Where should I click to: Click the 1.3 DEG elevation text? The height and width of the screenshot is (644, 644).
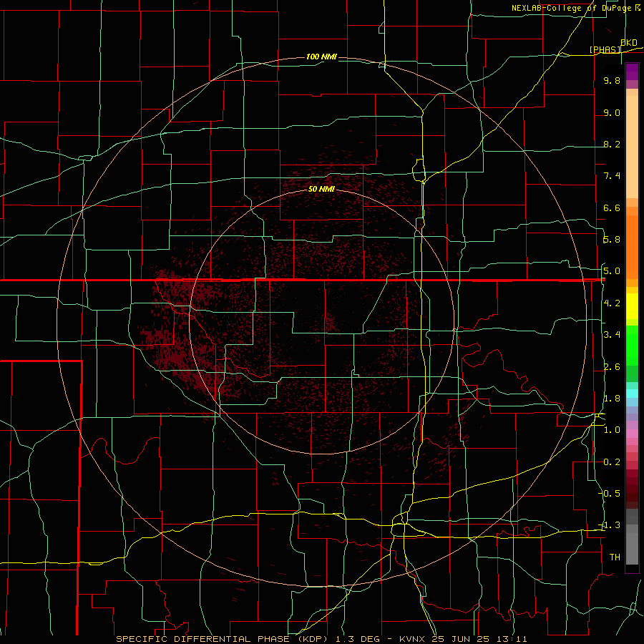358,639
